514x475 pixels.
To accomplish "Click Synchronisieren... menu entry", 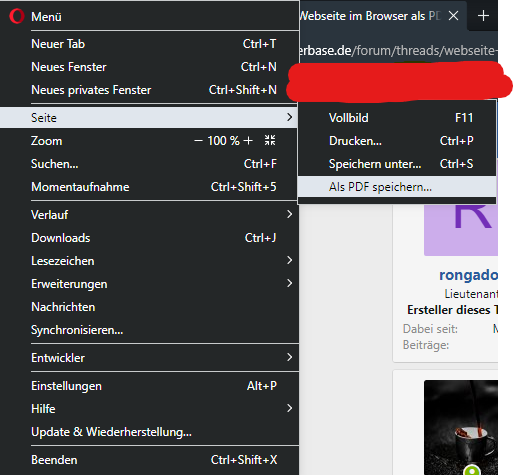I will tap(149, 330).
